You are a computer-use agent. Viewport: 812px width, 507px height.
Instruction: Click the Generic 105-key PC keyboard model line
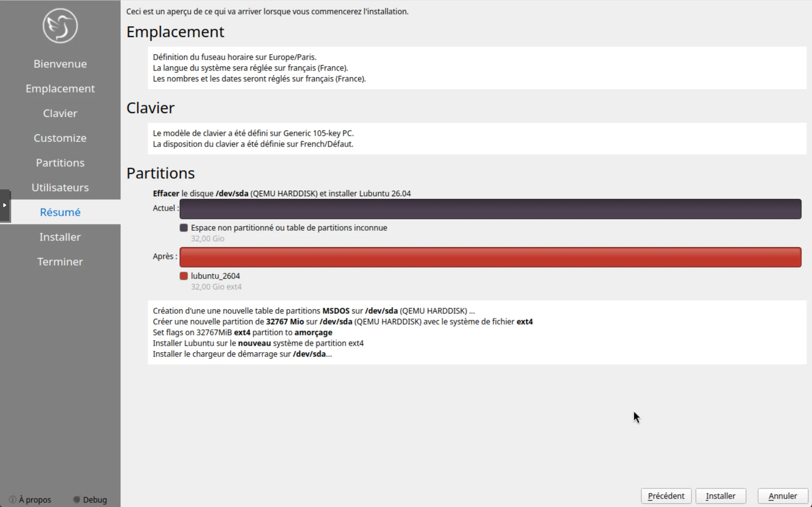[253, 133]
